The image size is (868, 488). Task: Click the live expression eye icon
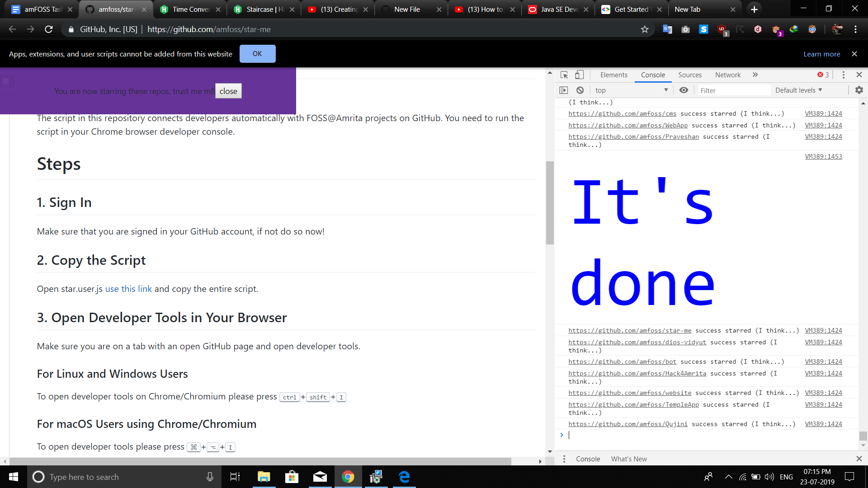[684, 90]
